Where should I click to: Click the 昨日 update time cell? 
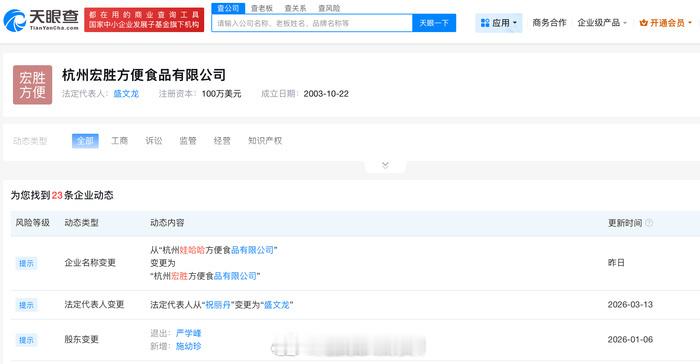coord(616,263)
